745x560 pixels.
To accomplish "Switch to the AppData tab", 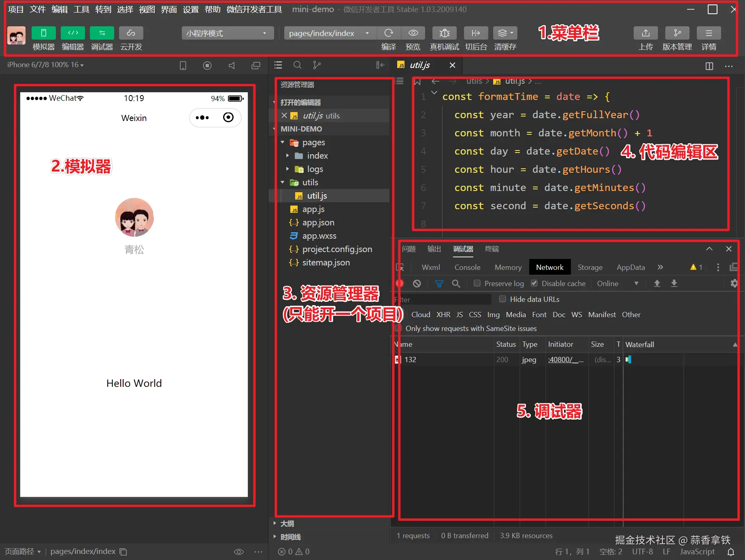I will 631,267.
